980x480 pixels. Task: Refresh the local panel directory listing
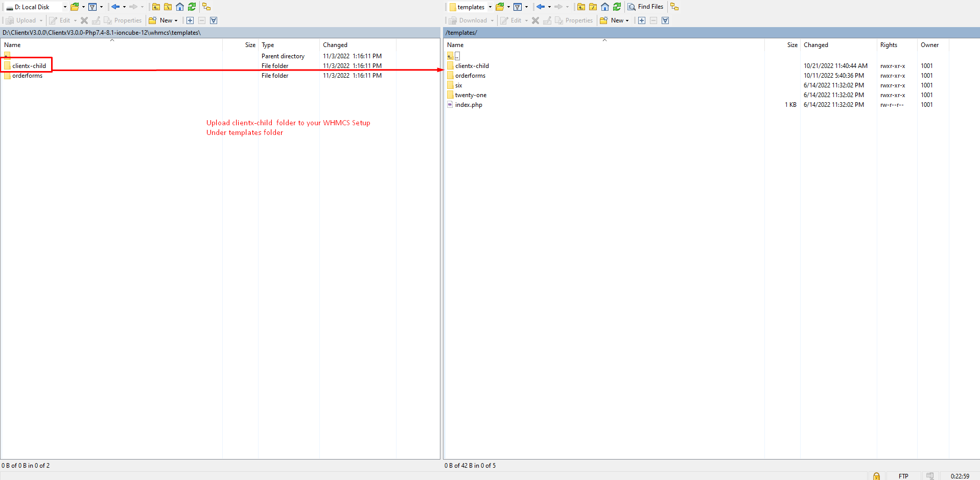click(x=192, y=7)
